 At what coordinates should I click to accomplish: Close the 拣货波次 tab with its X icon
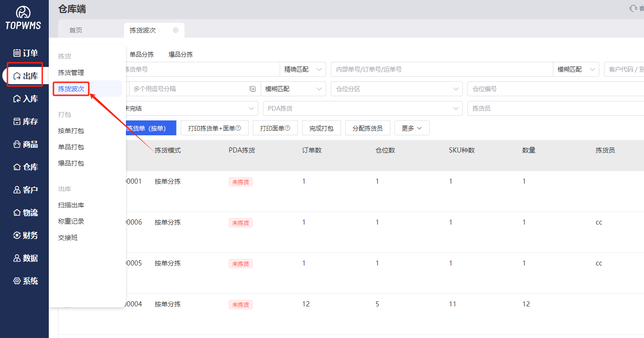pyautogui.click(x=176, y=30)
